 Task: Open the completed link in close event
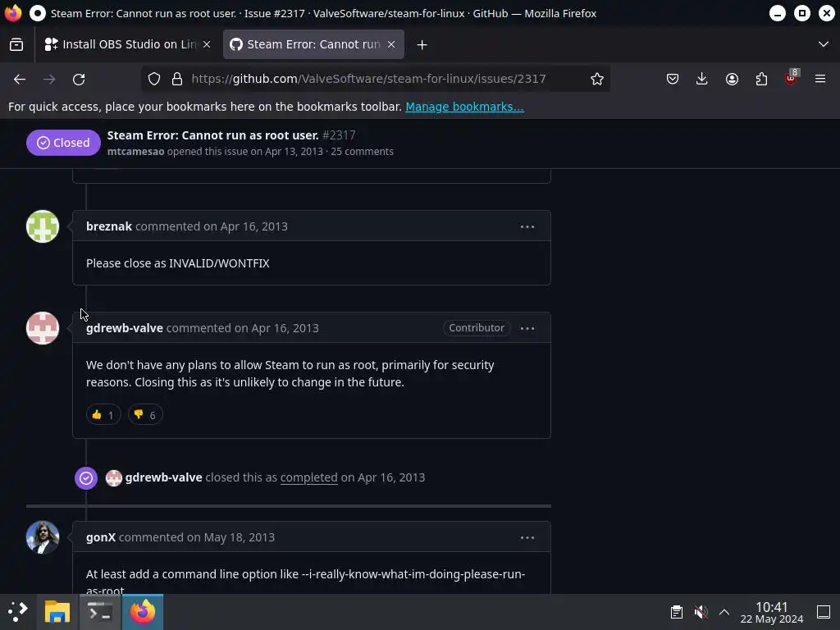tap(308, 478)
